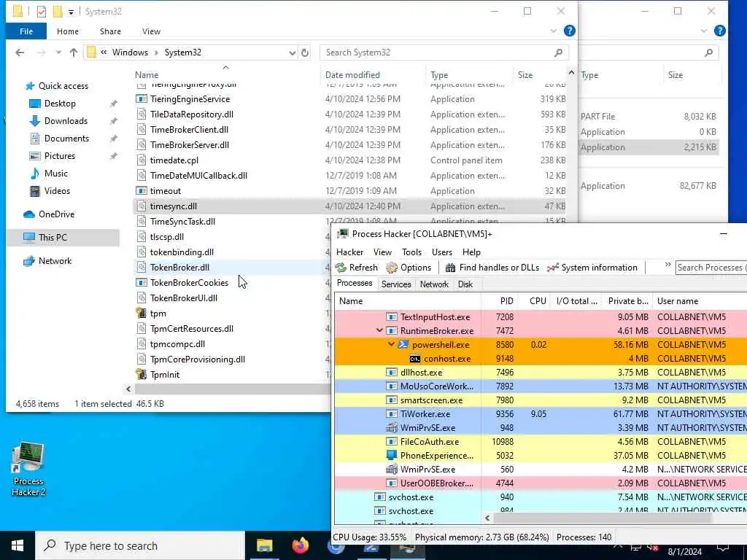Select TokenBroker.dll file

179,268
